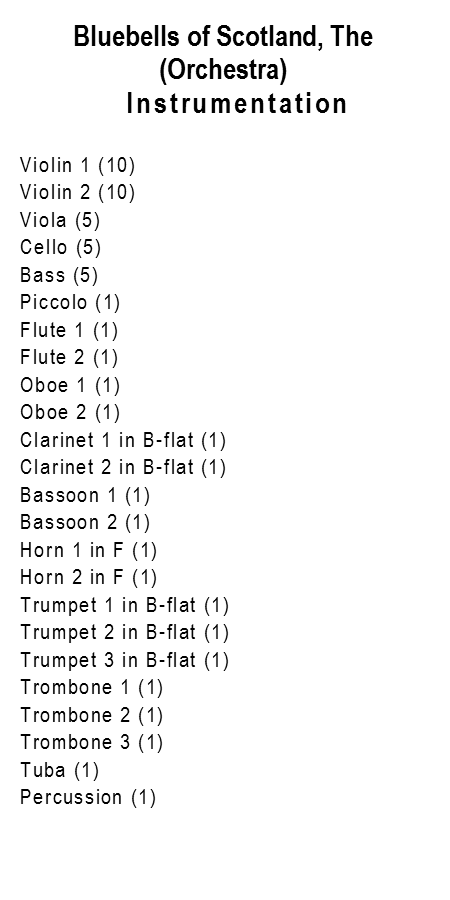Click the Instrumentation heading
Image resolution: width=450 pixels, height=900 pixels.
click(x=236, y=104)
